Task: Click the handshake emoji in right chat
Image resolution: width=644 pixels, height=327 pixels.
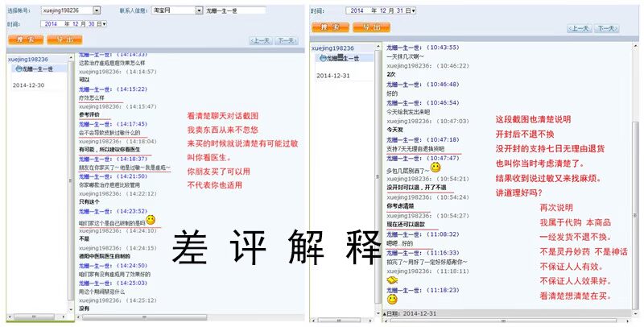Action: click(x=392, y=280)
